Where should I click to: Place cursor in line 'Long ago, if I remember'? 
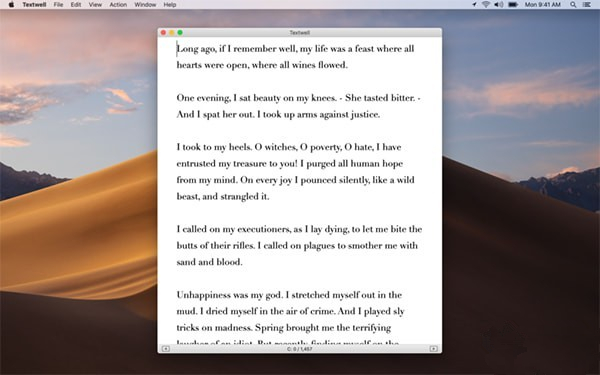point(295,49)
